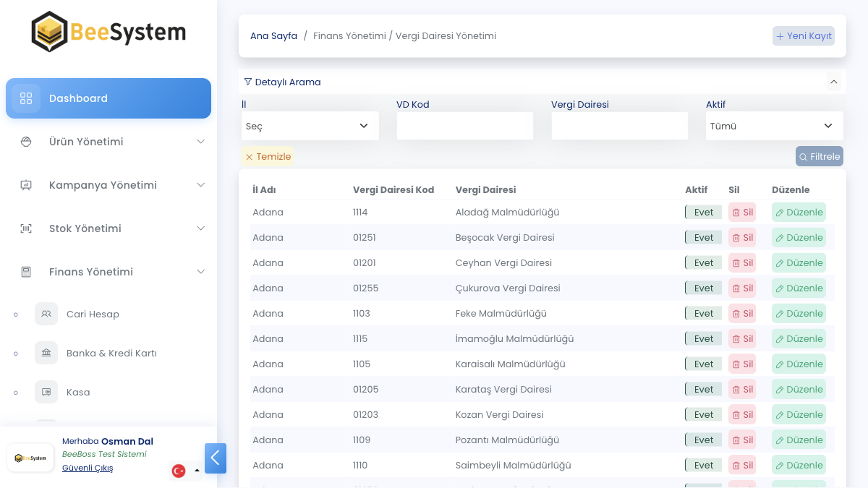The image size is (868, 488).
Task: Open the Turkish flag language selector
Action: [185, 471]
